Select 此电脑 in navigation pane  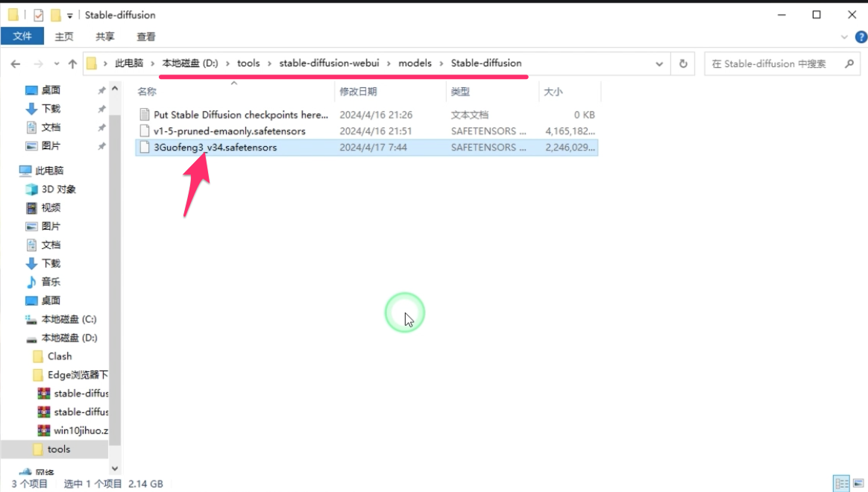(x=49, y=171)
